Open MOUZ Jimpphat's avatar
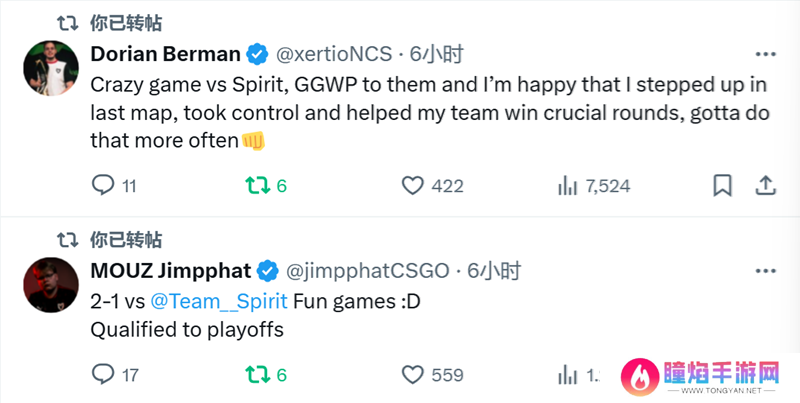The height and width of the screenshot is (403, 800). [x=51, y=285]
